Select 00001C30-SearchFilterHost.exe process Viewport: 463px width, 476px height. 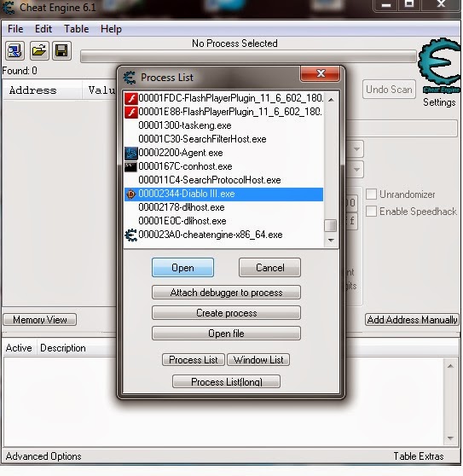(x=223, y=139)
